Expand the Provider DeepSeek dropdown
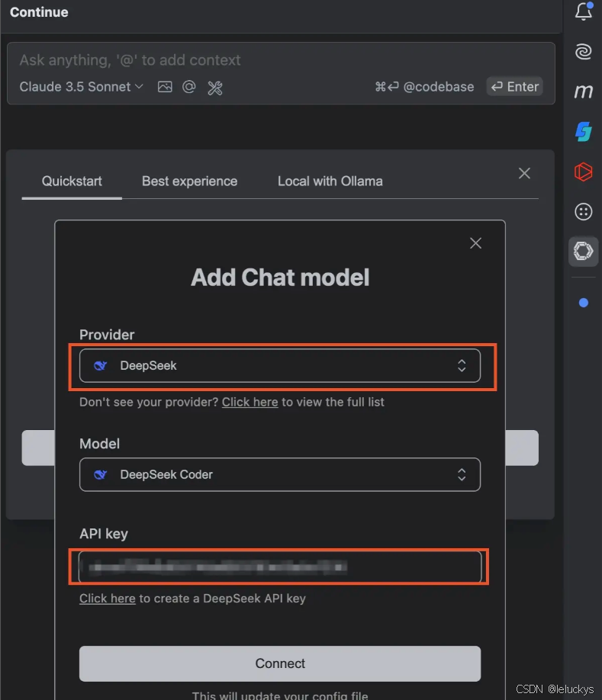Viewport: 602px width, 700px height. coord(280,365)
